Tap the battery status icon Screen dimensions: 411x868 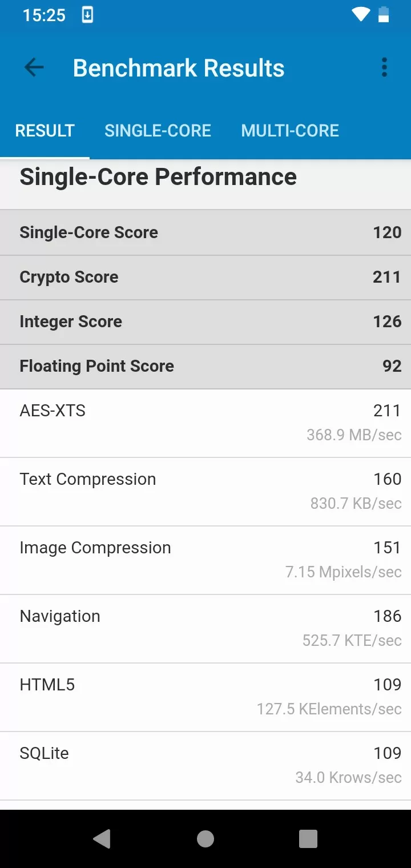pos(384,15)
